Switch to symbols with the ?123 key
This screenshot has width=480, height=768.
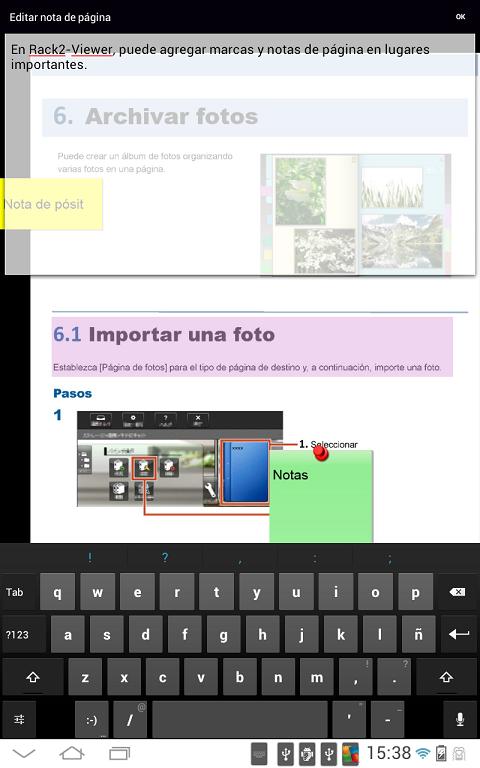24,635
